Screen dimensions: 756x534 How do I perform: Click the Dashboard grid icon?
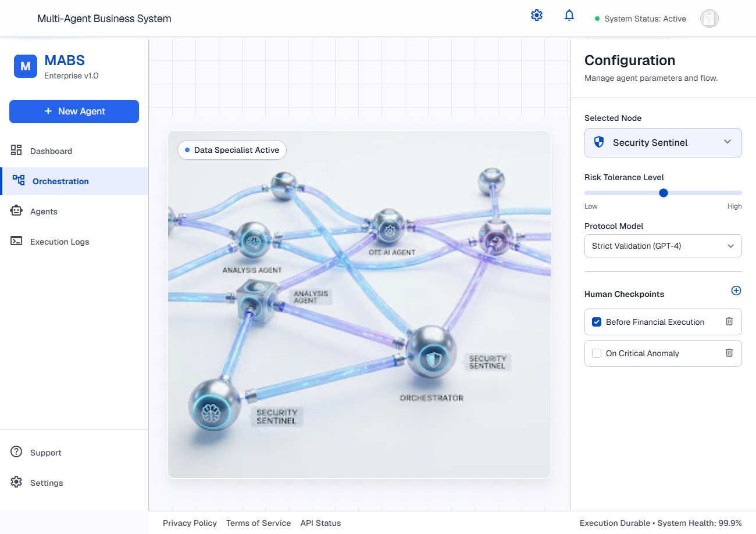[16, 150]
